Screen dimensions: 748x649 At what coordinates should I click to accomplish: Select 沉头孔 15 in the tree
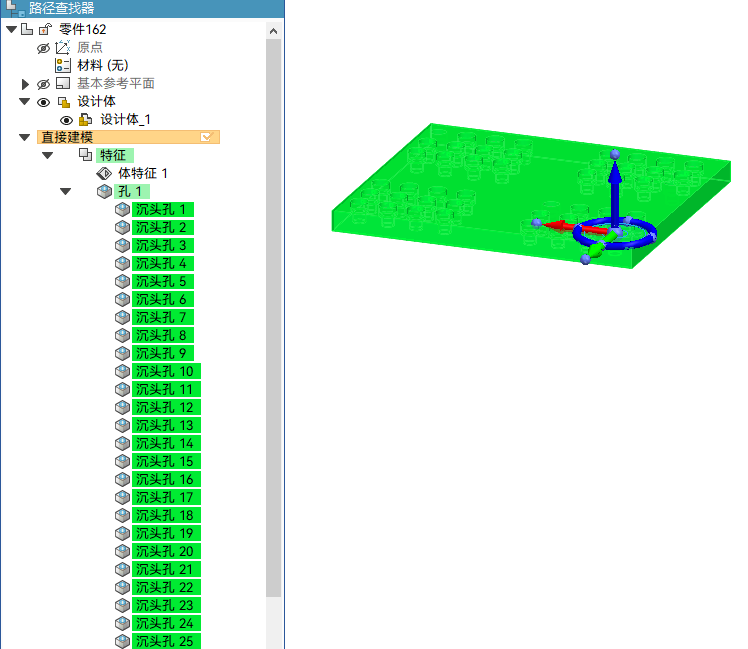click(166, 461)
